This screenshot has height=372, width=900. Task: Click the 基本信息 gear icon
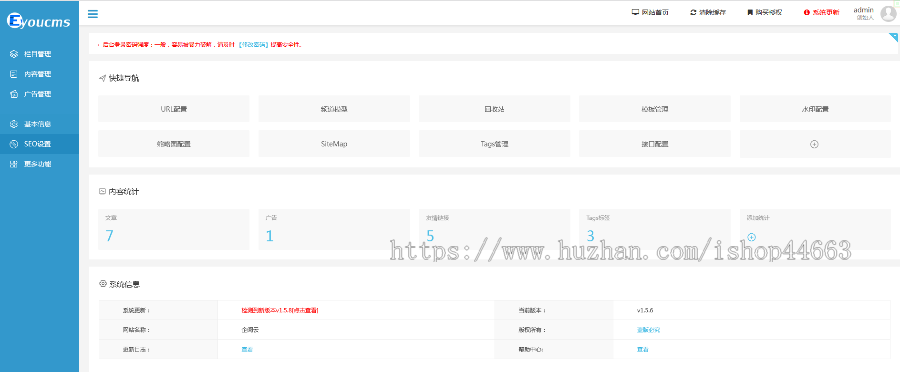pyautogui.click(x=14, y=124)
